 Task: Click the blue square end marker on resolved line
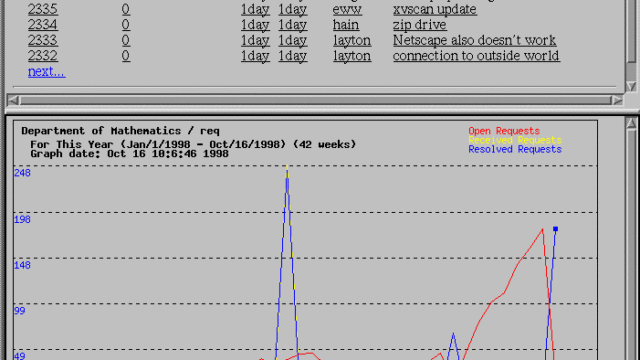coord(556,229)
